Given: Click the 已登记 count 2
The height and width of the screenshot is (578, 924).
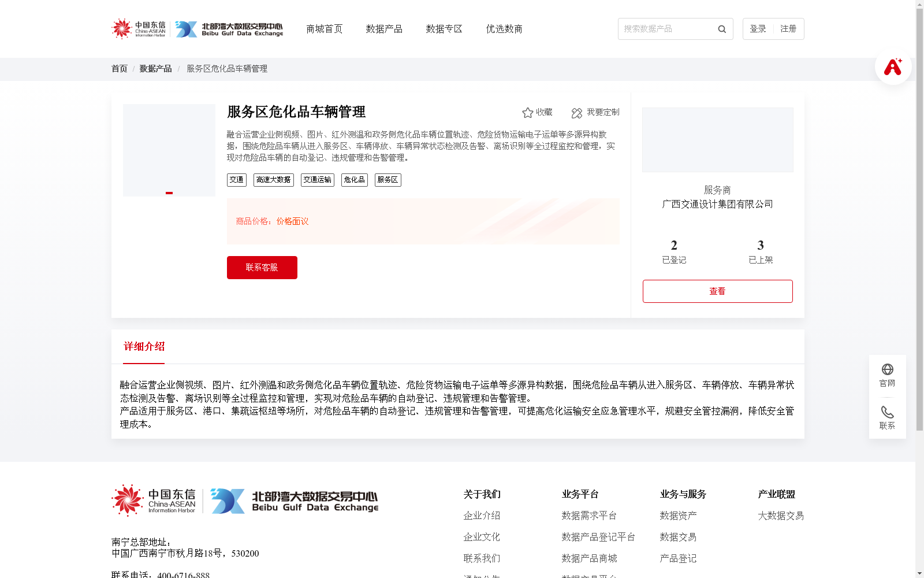Looking at the screenshot, I should [x=674, y=245].
